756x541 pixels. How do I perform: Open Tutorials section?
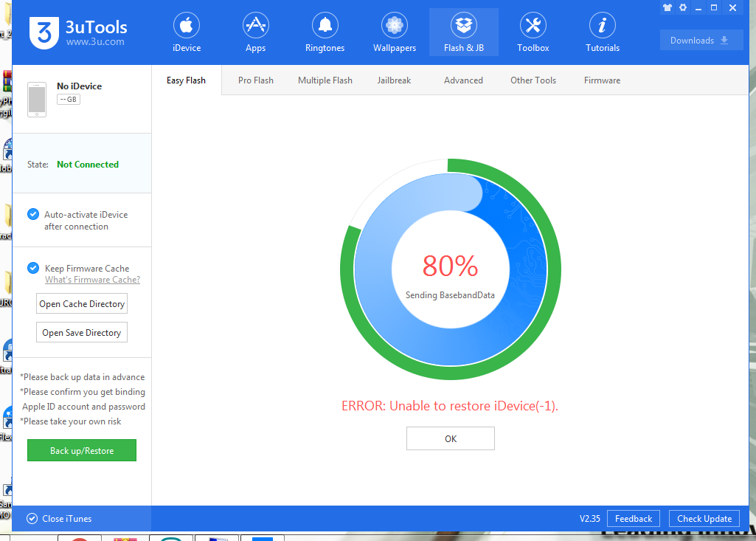click(602, 32)
